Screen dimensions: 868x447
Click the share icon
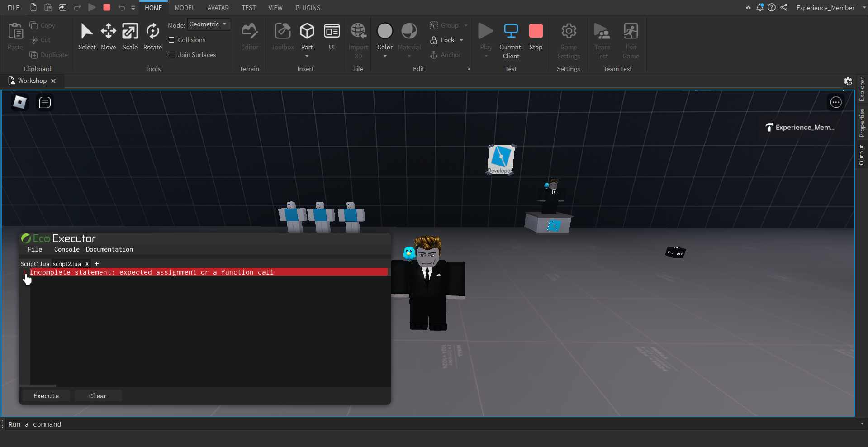click(x=784, y=7)
